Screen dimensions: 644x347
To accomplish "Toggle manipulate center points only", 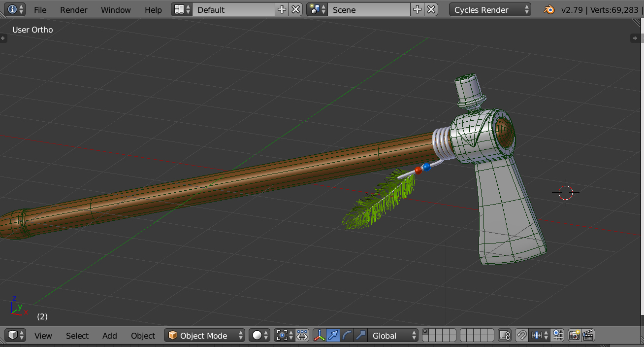I will point(302,335).
